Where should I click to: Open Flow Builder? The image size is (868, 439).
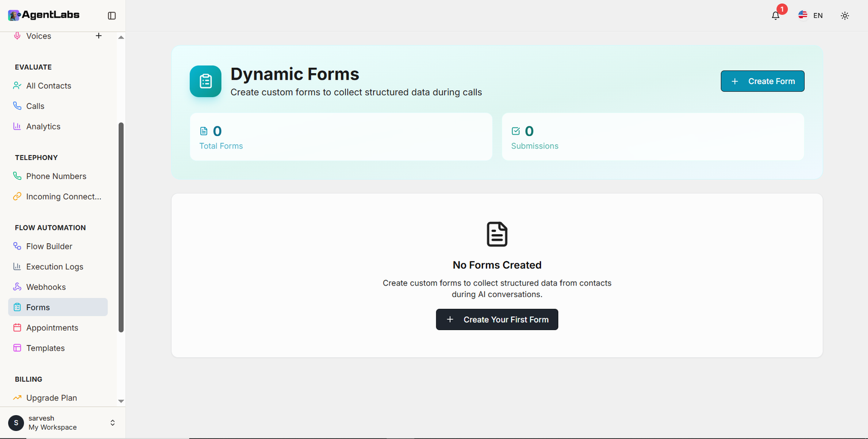coord(58,246)
